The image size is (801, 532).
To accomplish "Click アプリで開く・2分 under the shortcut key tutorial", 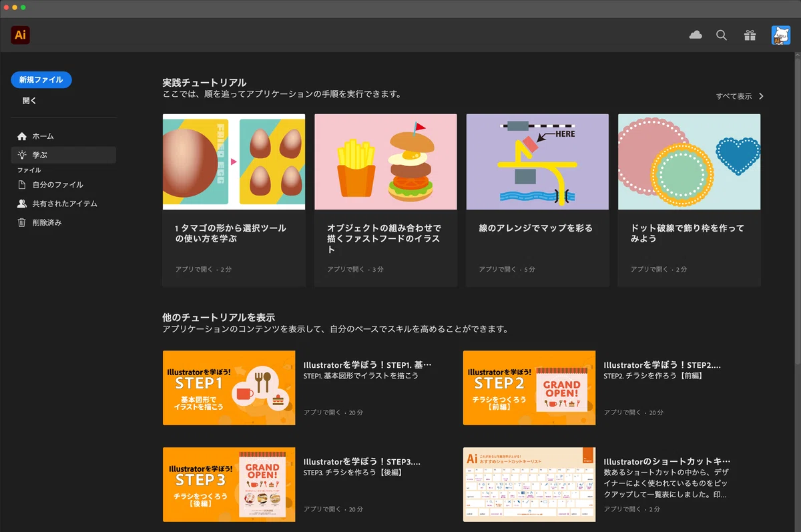I will pyautogui.click(x=632, y=509).
